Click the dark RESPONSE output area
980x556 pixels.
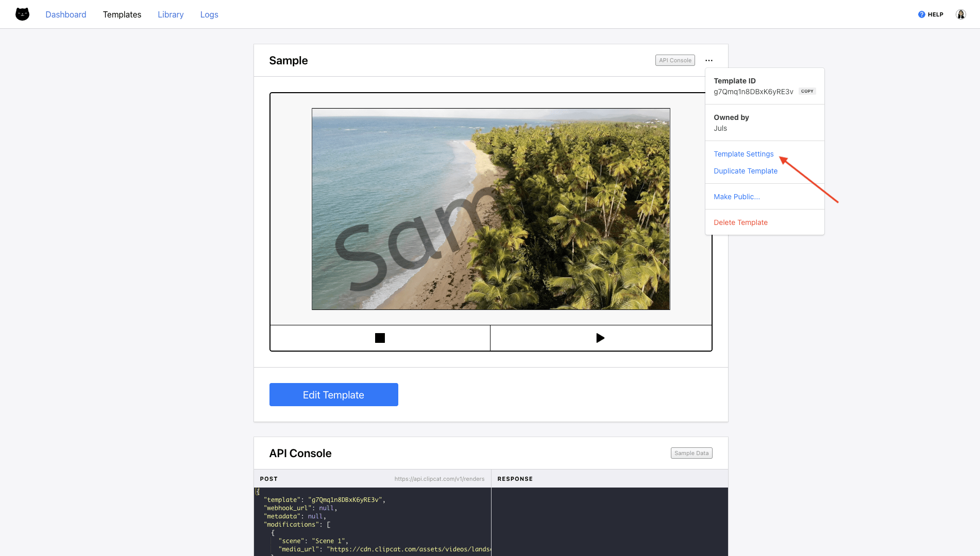point(610,522)
